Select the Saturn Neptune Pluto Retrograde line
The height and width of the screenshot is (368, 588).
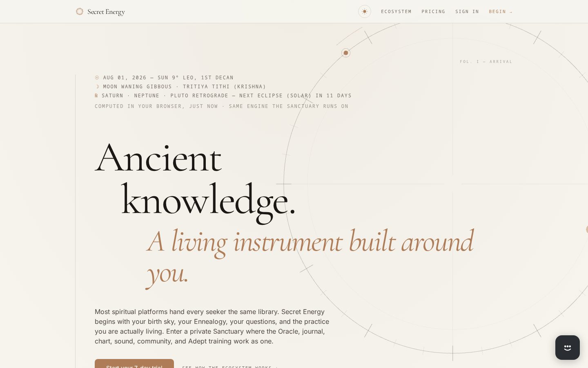(x=227, y=96)
